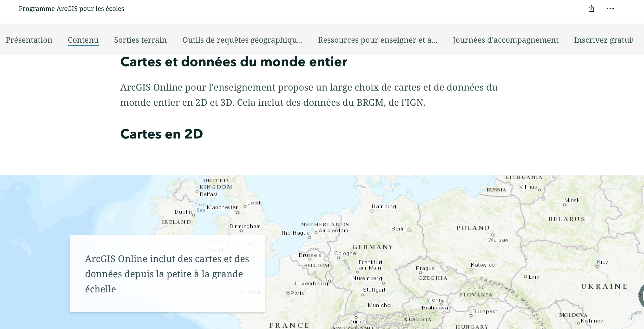Switch to the Sorties terrain tab
644x329 pixels.
pyautogui.click(x=140, y=40)
